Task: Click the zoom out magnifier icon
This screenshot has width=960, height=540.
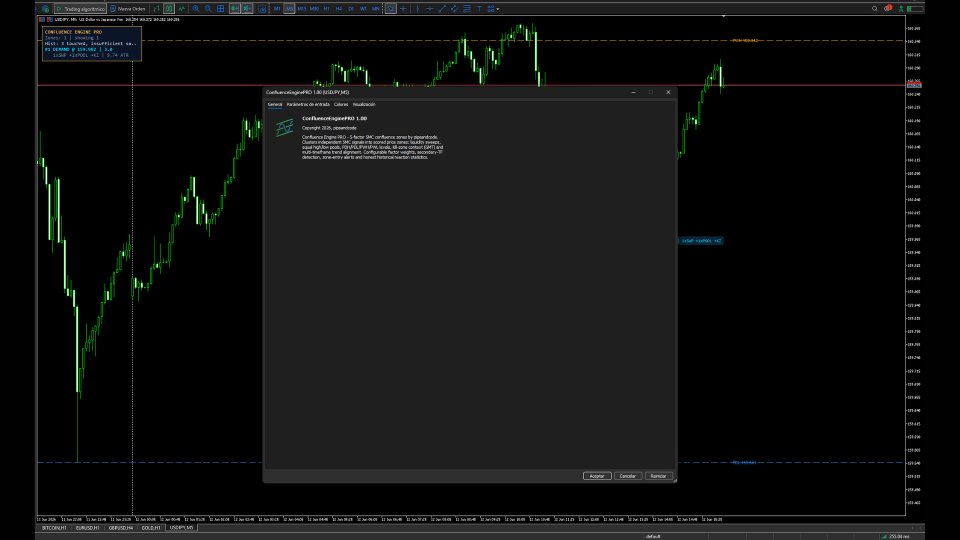Action: pyautogui.click(x=208, y=9)
